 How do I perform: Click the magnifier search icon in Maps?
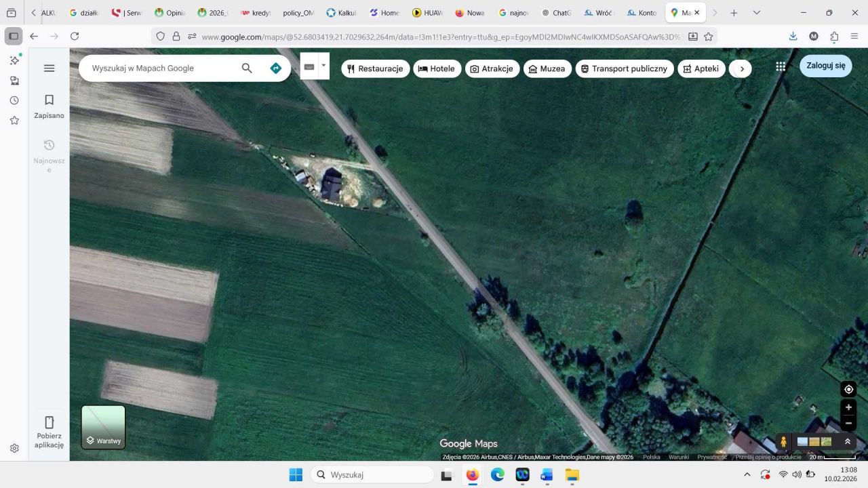coord(247,68)
